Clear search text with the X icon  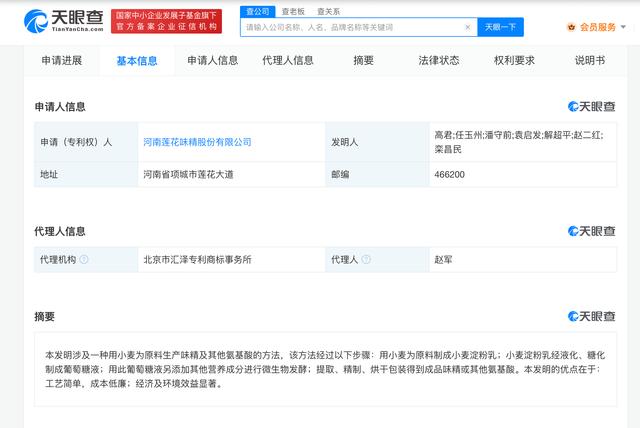pyautogui.click(x=468, y=27)
